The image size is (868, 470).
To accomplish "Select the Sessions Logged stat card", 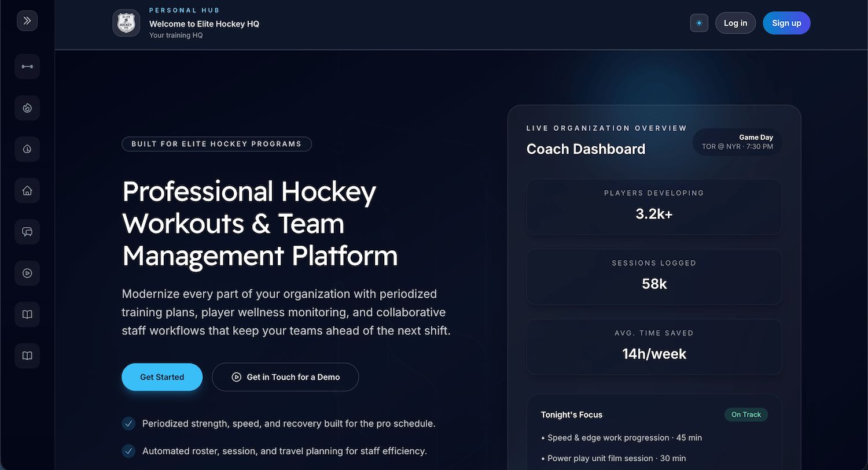I will (654, 276).
